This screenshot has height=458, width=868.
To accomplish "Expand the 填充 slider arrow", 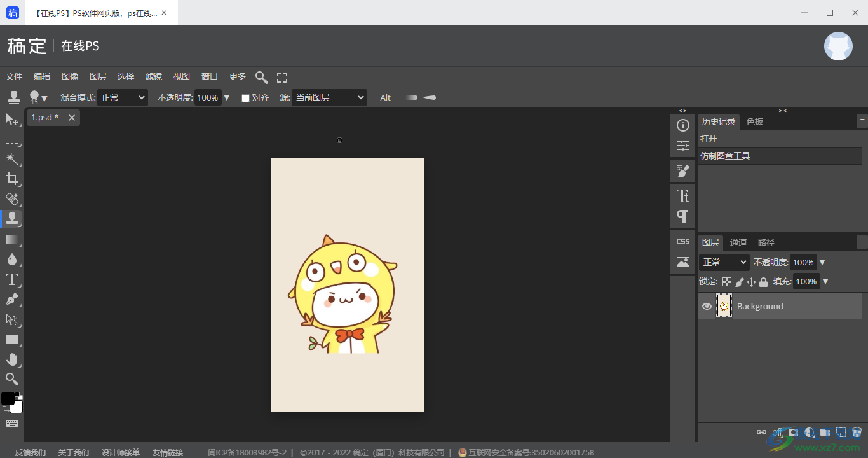I will click(825, 282).
